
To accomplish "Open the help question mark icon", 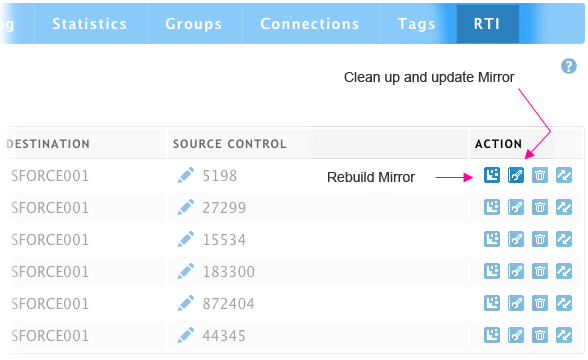I will [568, 66].
